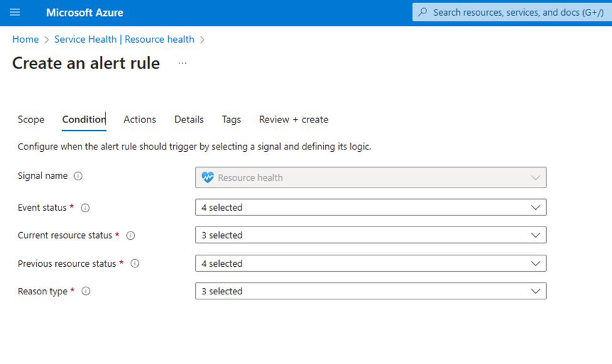Expand the Event status dropdown
Image resolution: width=612 pixels, height=364 pixels.
click(370, 207)
